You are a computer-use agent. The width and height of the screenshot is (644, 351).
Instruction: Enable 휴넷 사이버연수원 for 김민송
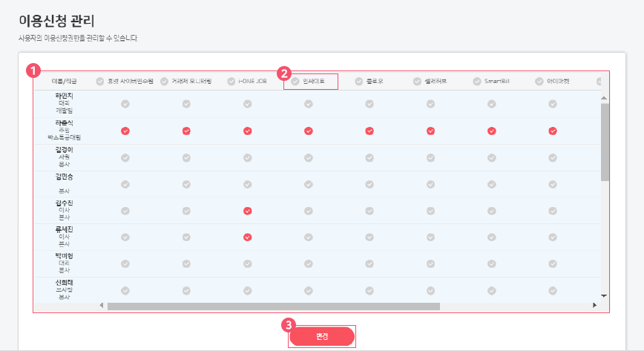point(125,184)
